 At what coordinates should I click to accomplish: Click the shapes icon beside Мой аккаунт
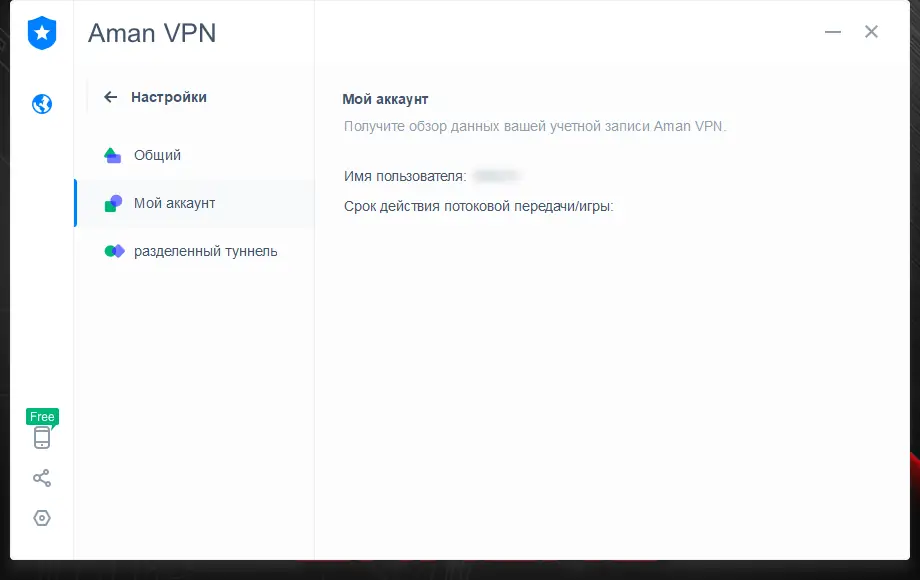pos(113,203)
